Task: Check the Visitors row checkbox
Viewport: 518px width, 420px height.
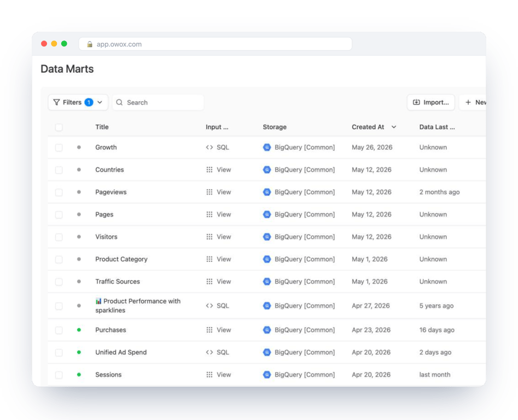Action: click(x=59, y=237)
